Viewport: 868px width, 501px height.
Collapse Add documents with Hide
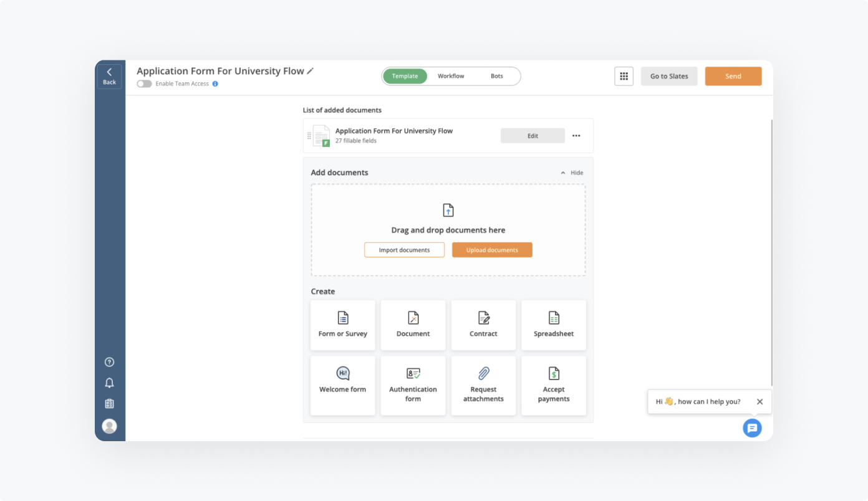click(572, 173)
